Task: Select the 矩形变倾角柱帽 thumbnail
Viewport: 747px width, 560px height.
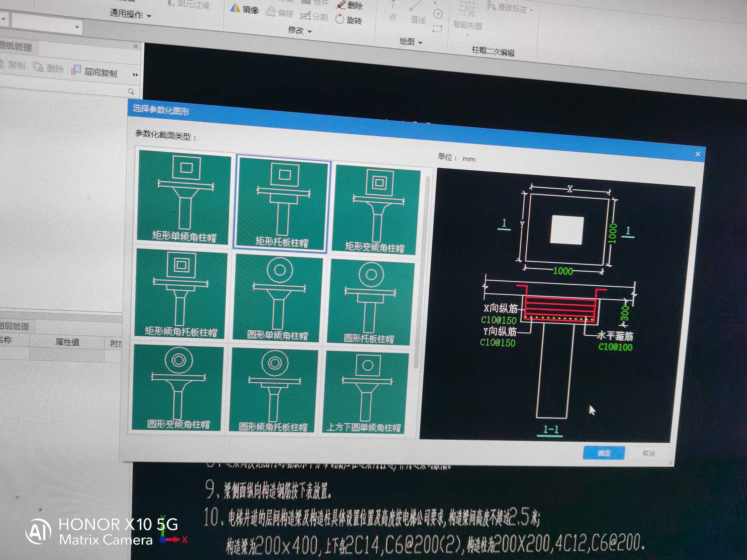Action: (376, 209)
